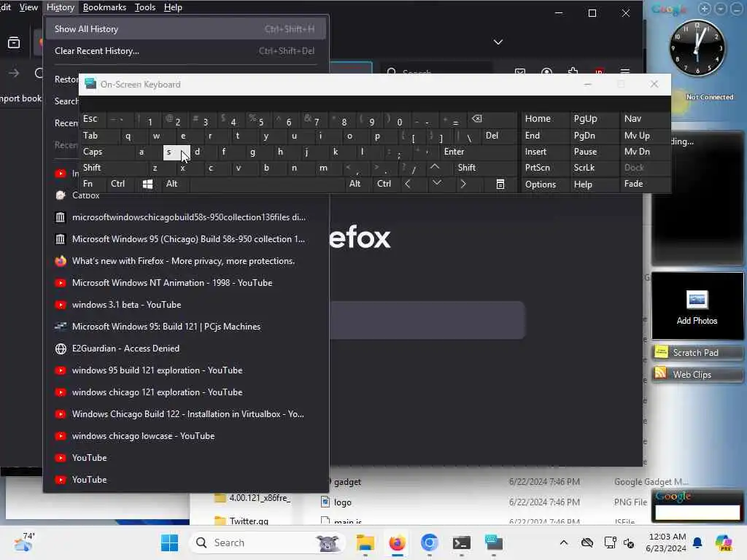
Task: Open E2Guardian Access Denied history entry
Action: pyautogui.click(x=186, y=349)
